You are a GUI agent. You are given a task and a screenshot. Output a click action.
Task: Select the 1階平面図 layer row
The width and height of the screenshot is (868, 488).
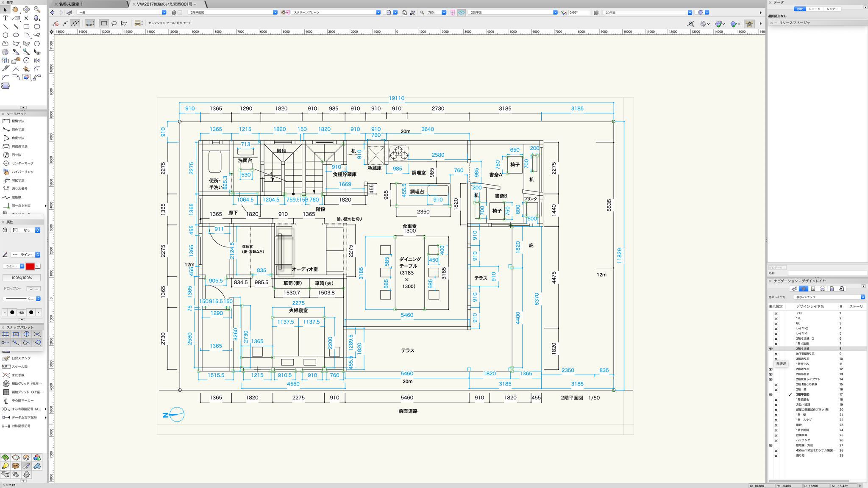click(802, 430)
